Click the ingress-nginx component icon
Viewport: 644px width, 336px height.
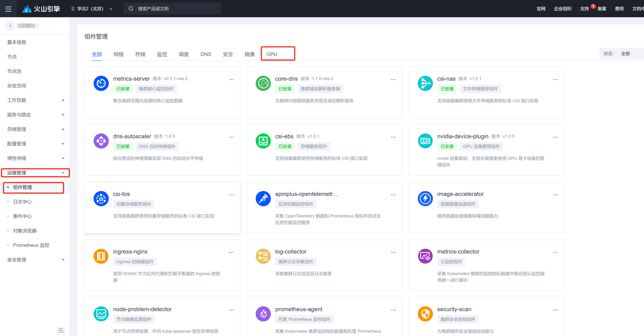tap(101, 256)
